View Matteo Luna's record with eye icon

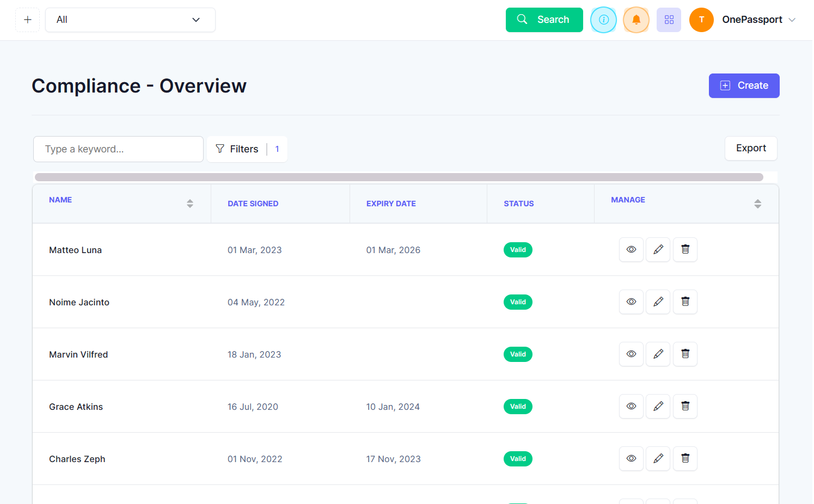coord(631,250)
